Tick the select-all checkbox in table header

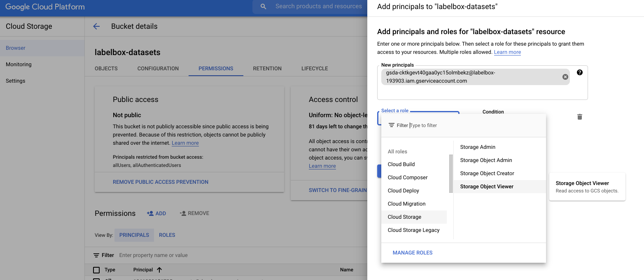96,270
